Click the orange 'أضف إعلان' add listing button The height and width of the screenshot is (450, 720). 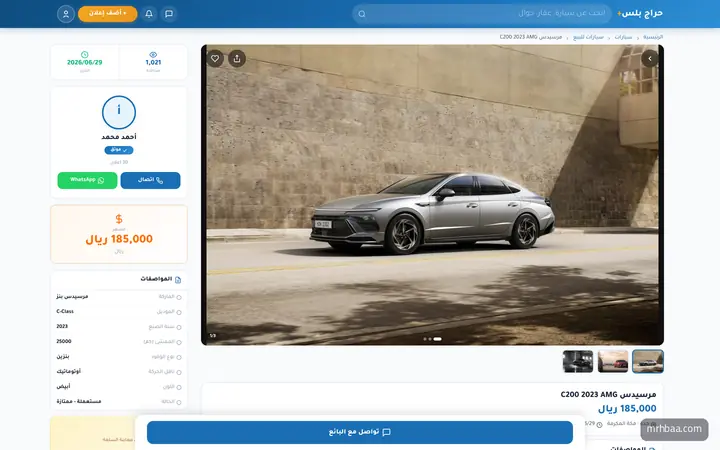pyautogui.click(x=107, y=14)
